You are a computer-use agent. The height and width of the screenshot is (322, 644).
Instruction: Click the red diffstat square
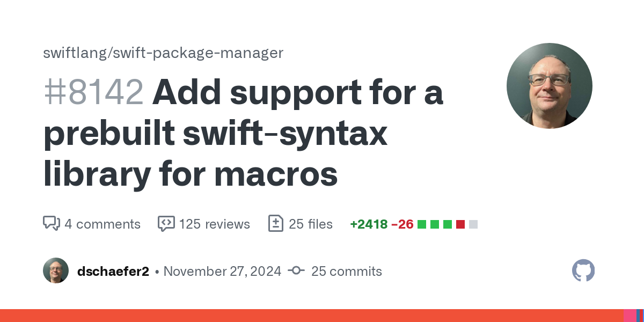coord(460,224)
